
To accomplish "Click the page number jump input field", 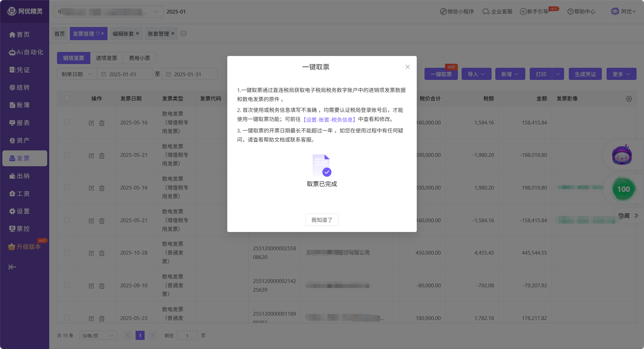I will point(187,336).
